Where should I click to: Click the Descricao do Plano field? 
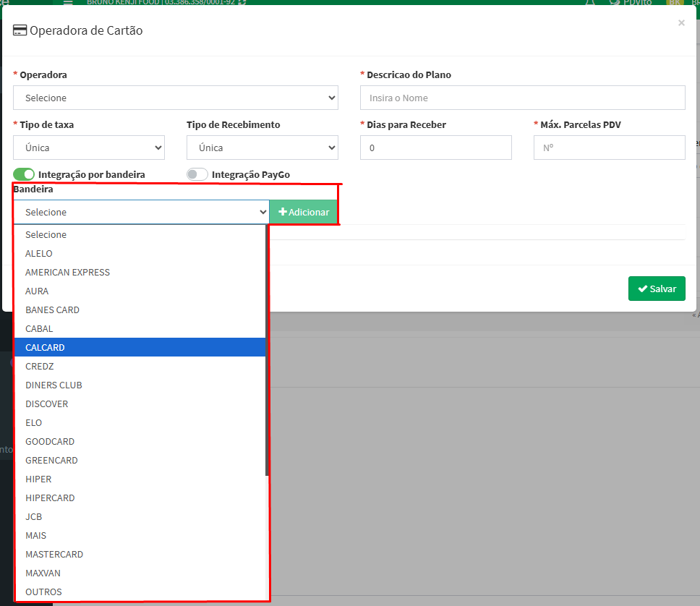pyautogui.click(x=522, y=98)
